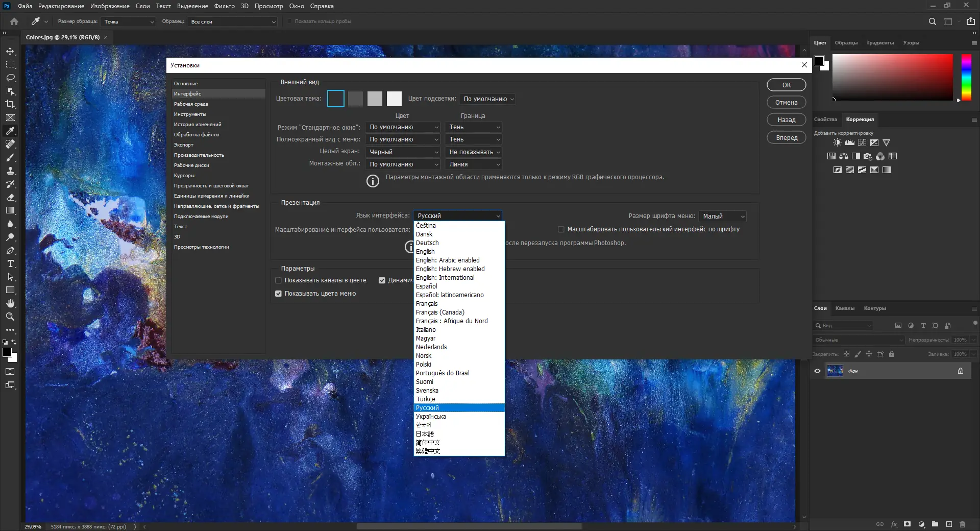Open 'Режим Стандартное окно' color dropdown

[x=403, y=127]
